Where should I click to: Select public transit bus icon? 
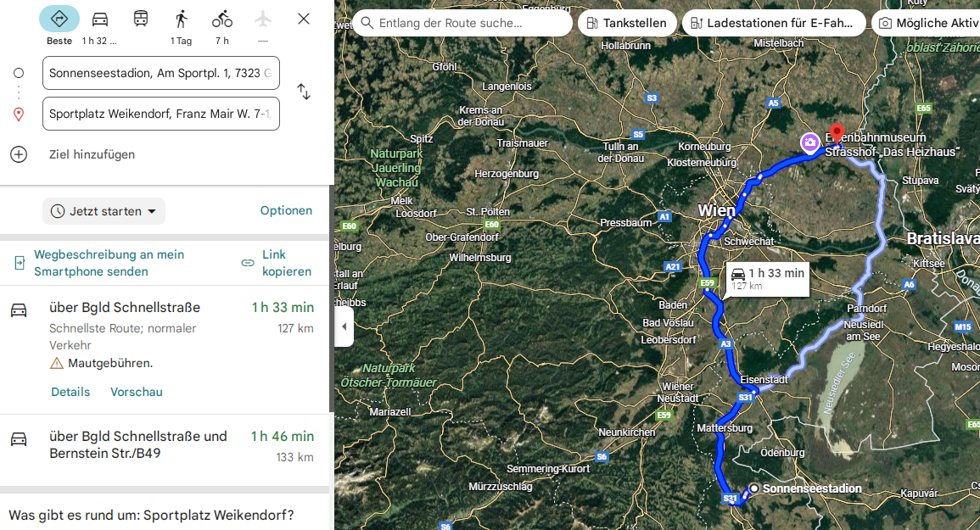[x=141, y=19]
